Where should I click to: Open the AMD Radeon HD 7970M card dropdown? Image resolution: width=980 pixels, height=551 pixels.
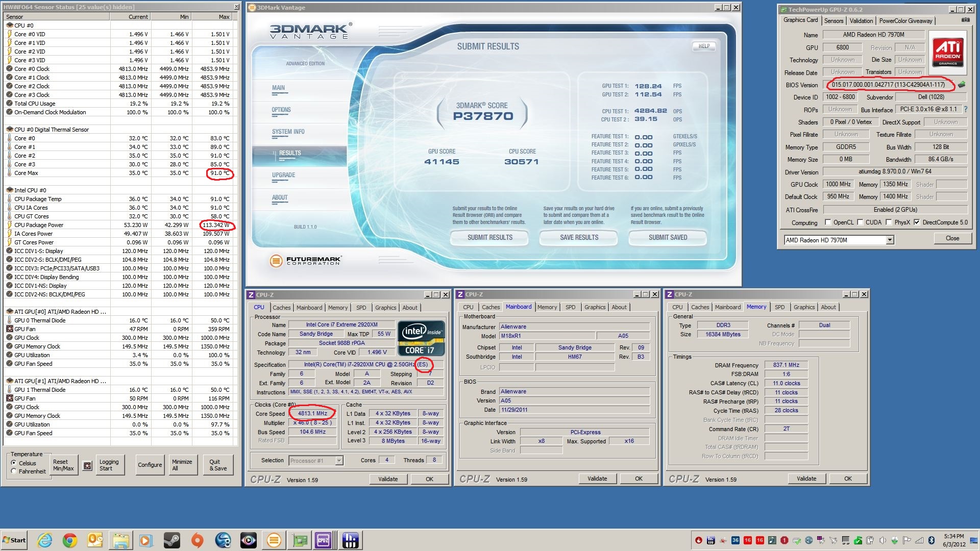click(x=890, y=240)
